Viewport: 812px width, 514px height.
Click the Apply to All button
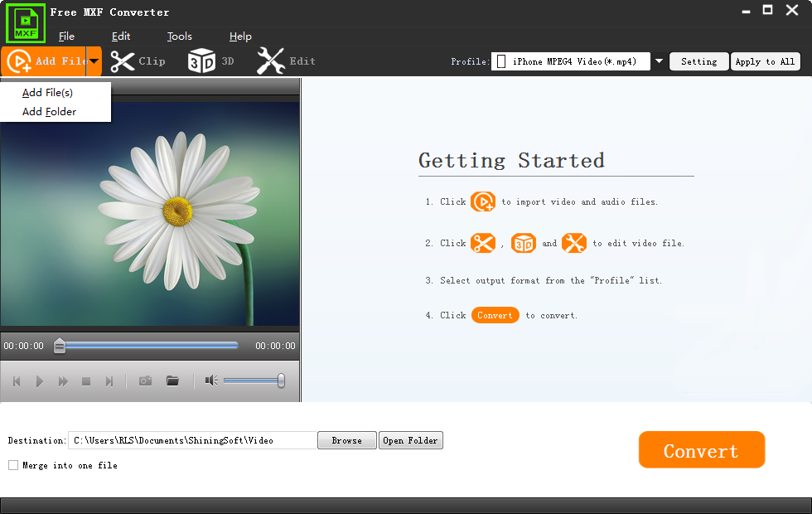765,61
